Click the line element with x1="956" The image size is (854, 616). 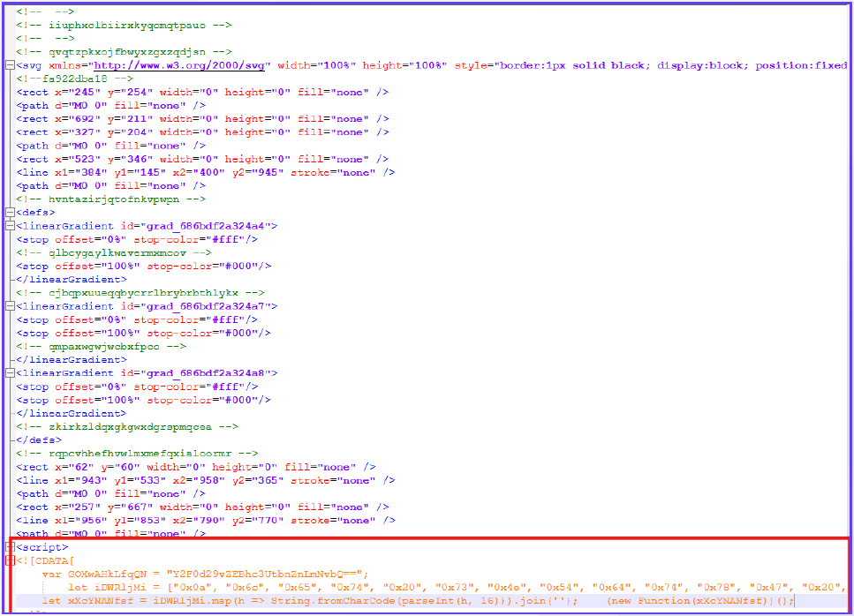(205, 520)
